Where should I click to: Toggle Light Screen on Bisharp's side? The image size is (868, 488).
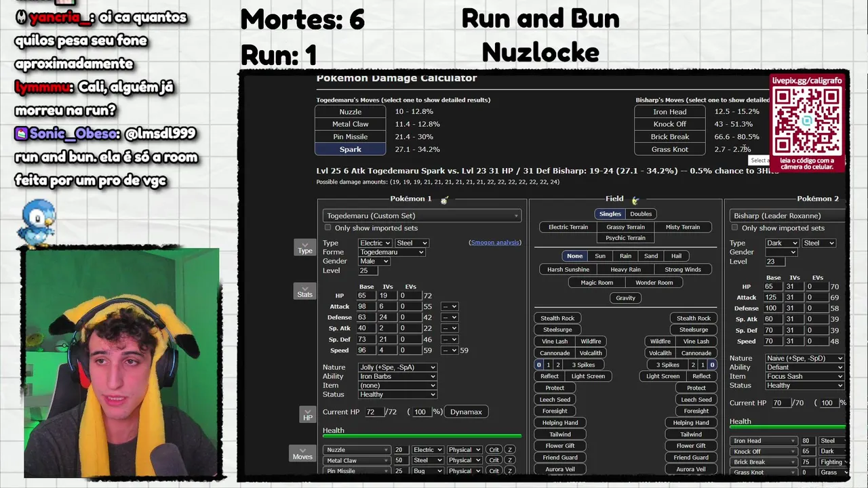(x=663, y=376)
